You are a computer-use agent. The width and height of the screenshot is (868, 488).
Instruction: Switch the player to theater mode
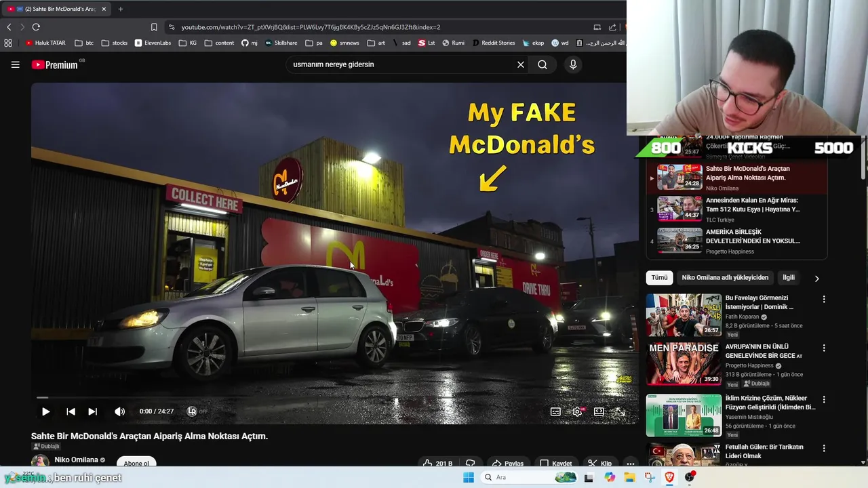pyautogui.click(x=599, y=411)
